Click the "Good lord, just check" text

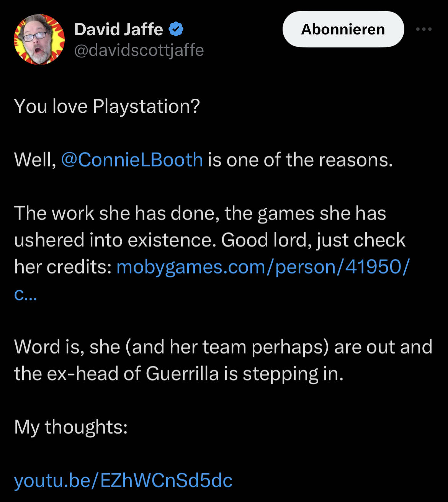click(313, 240)
